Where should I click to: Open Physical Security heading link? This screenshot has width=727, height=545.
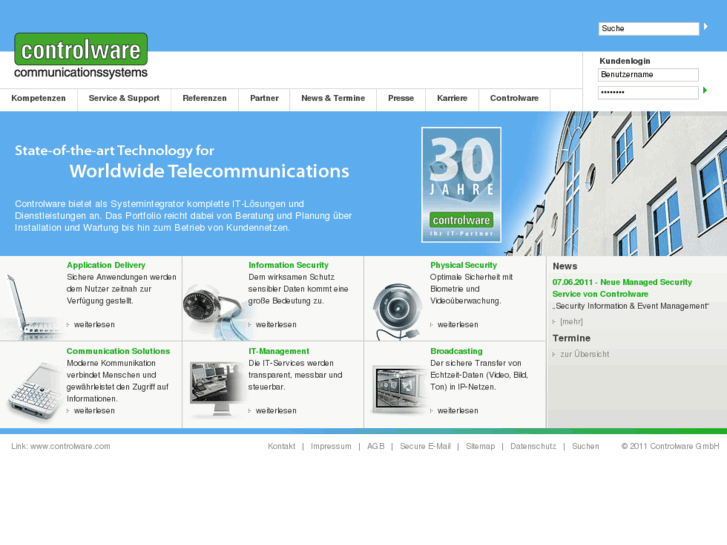pos(463,265)
